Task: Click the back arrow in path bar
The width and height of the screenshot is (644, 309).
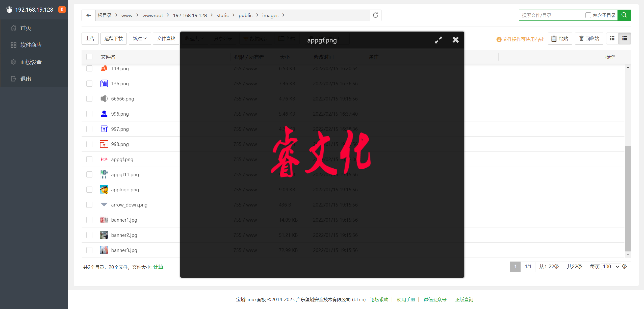Action: click(88, 15)
